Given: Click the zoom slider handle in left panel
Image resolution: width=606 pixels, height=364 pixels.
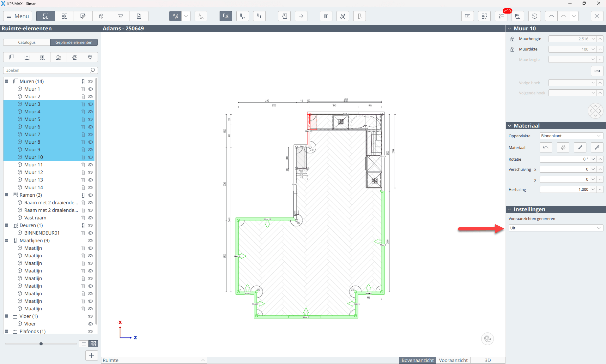Looking at the screenshot, I should [41, 344].
